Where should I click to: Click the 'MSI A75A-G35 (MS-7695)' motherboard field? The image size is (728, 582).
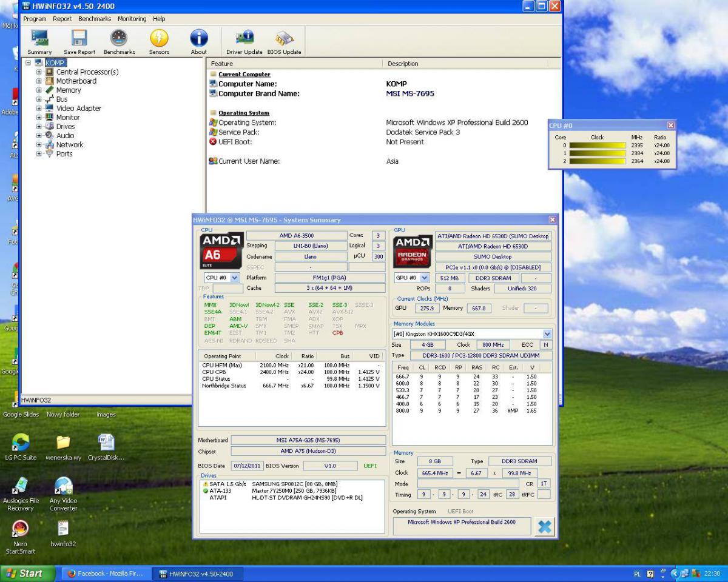click(308, 440)
